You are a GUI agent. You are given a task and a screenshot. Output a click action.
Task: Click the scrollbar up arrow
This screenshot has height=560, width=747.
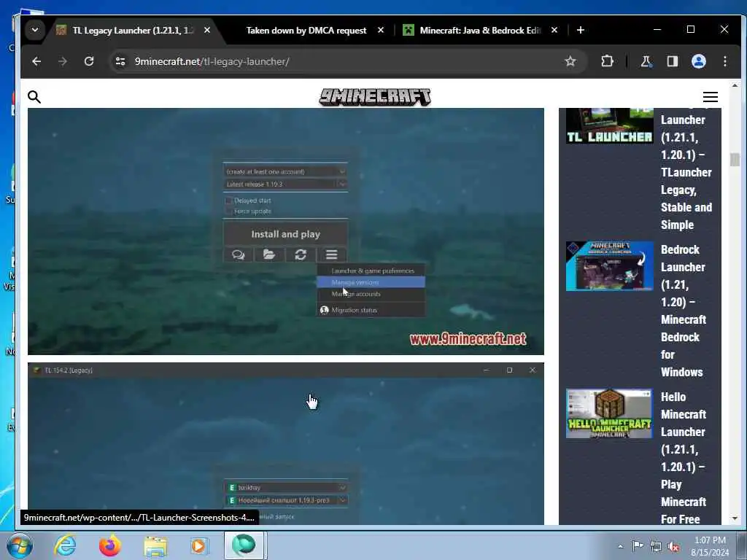point(735,86)
